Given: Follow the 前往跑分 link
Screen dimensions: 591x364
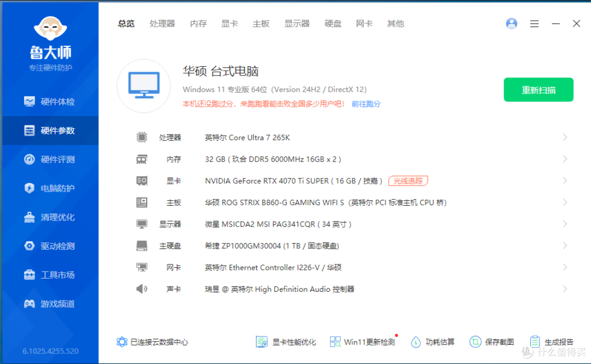Looking at the screenshot, I should click(x=366, y=104).
